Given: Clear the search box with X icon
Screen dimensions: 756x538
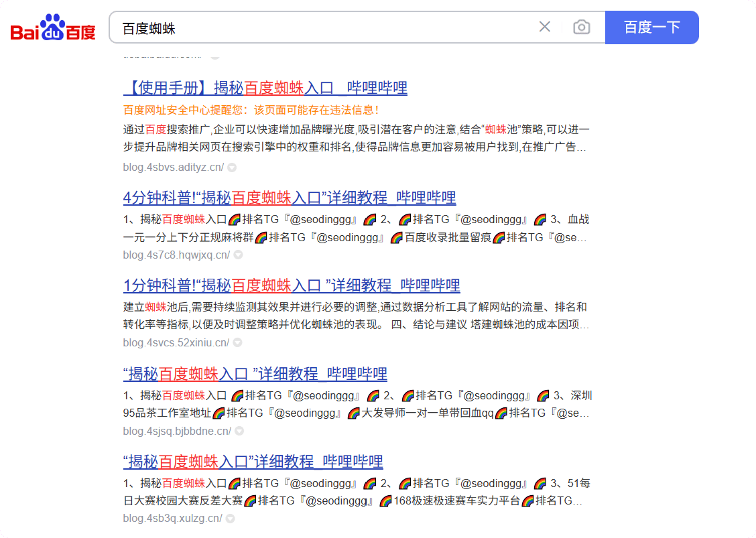Looking at the screenshot, I should [544, 27].
